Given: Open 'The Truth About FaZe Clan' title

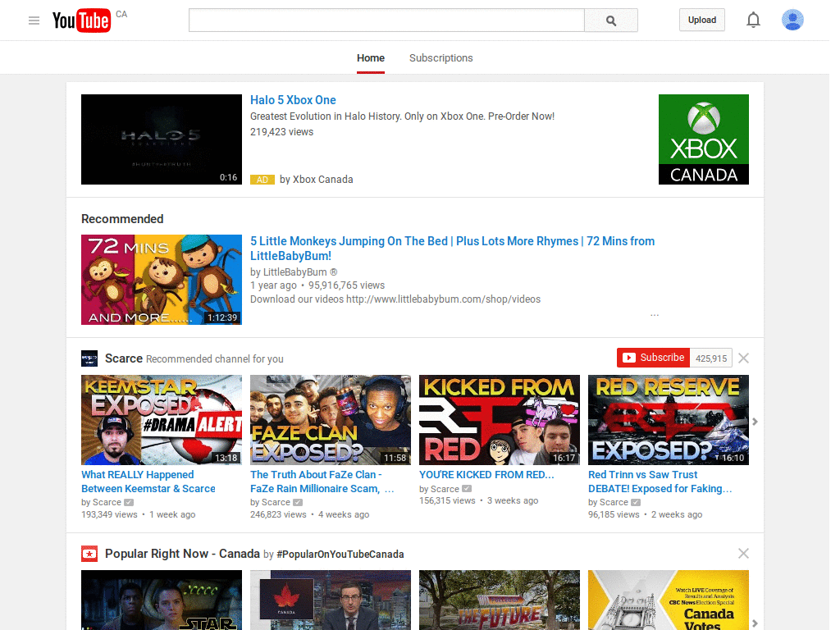Looking at the screenshot, I should click(322, 482).
